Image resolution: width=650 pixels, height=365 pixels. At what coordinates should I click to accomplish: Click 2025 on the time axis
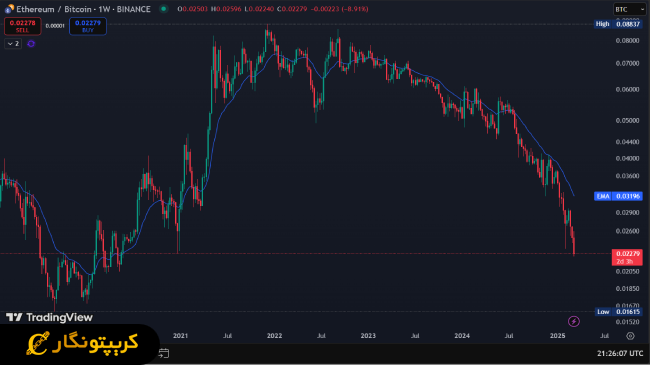pos(557,336)
